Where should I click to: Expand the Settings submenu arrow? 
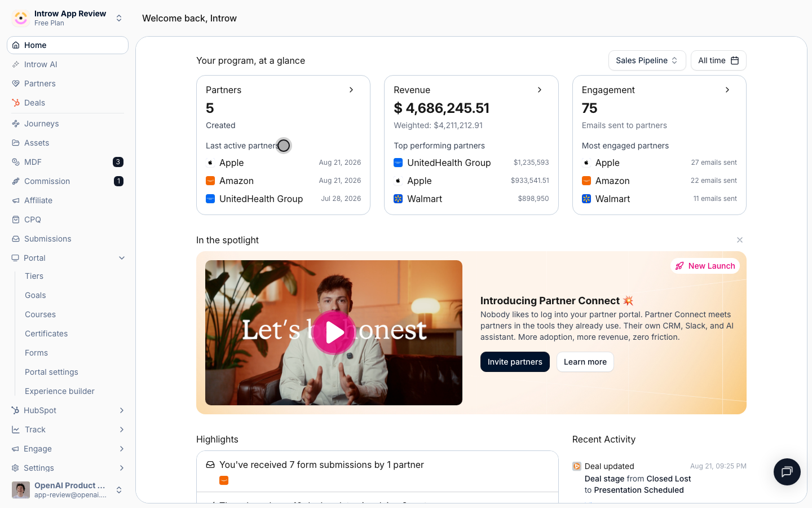pos(122,468)
